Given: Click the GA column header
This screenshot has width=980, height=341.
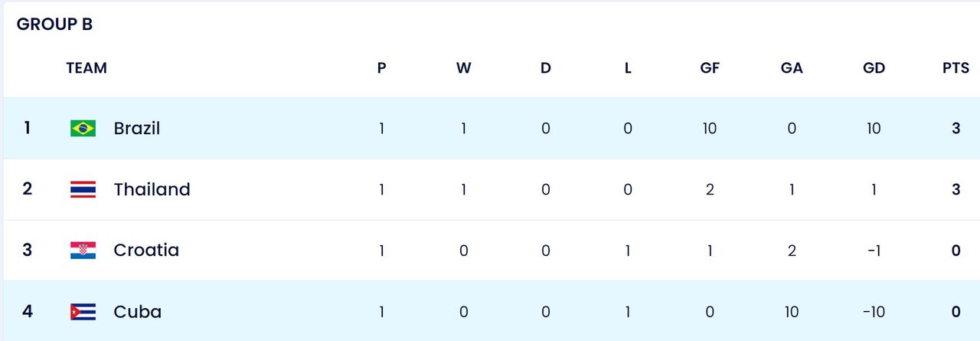Looking at the screenshot, I should pyautogui.click(x=792, y=68).
